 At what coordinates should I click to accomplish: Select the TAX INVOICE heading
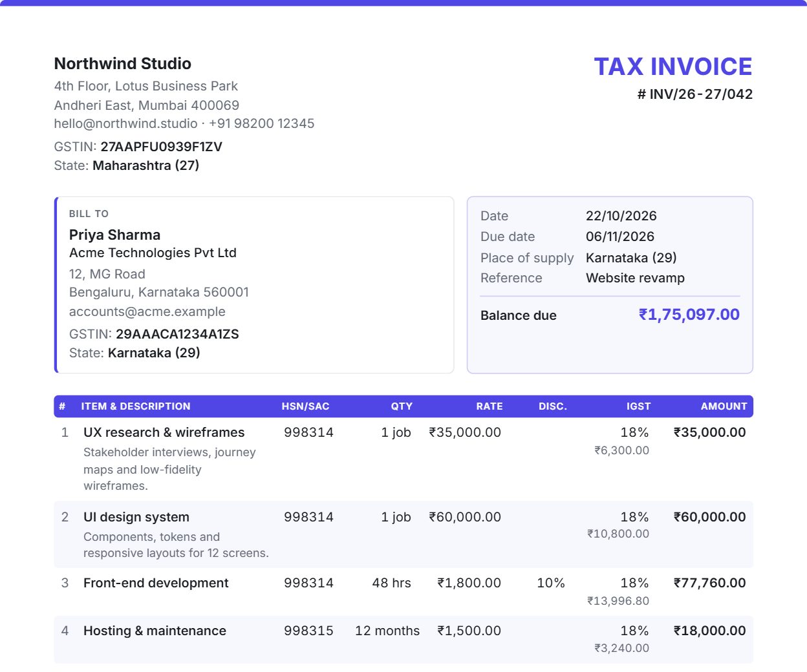click(673, 67)
